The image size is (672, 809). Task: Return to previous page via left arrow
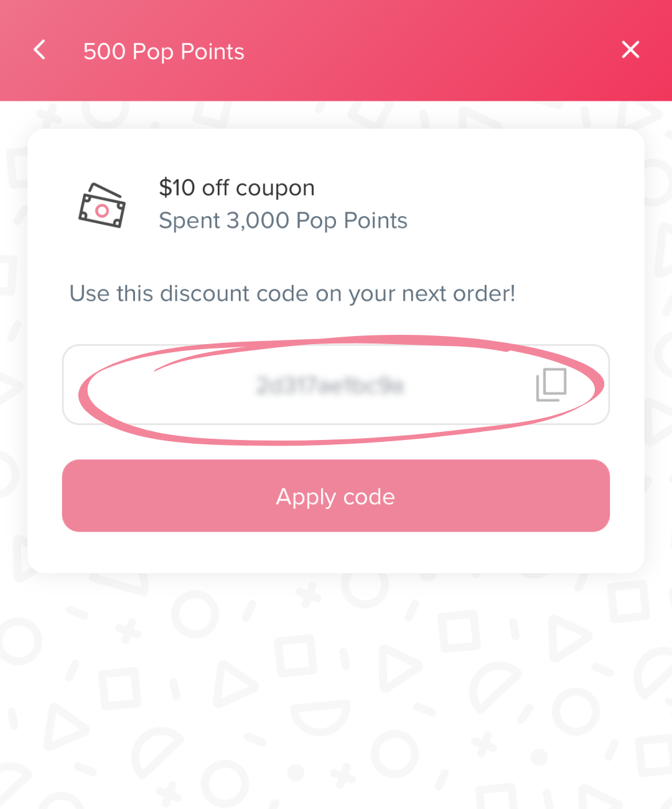[x=39, y=50]
